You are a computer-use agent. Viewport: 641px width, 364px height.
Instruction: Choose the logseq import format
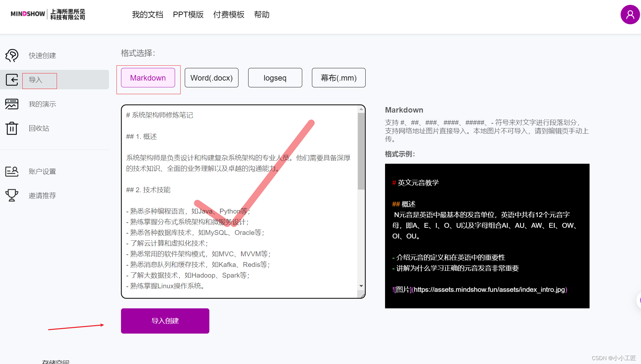[275, 78]
